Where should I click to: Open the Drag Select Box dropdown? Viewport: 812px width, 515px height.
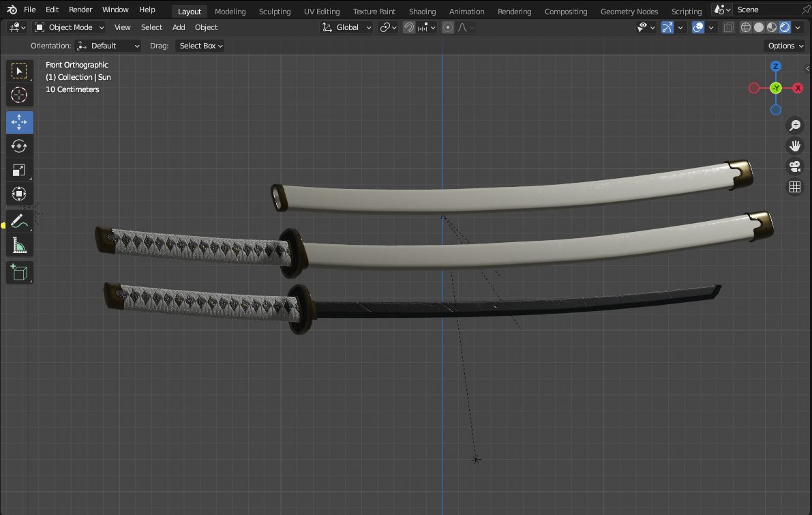point(200,46)
